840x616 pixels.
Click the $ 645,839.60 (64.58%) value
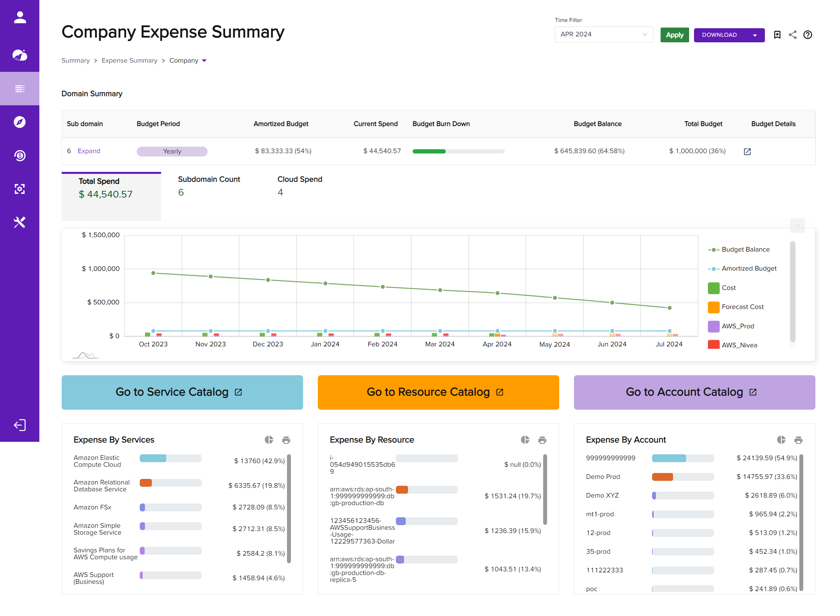[589, 151]
